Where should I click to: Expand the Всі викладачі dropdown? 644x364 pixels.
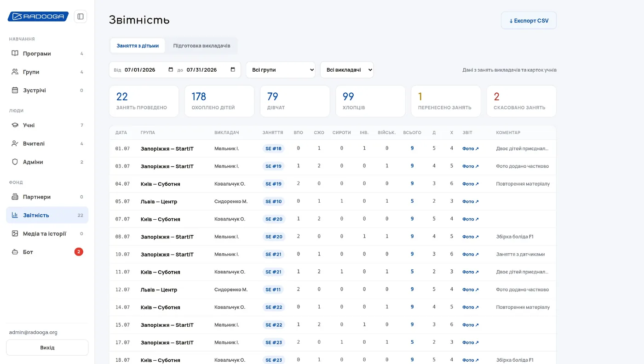point(347,70)
